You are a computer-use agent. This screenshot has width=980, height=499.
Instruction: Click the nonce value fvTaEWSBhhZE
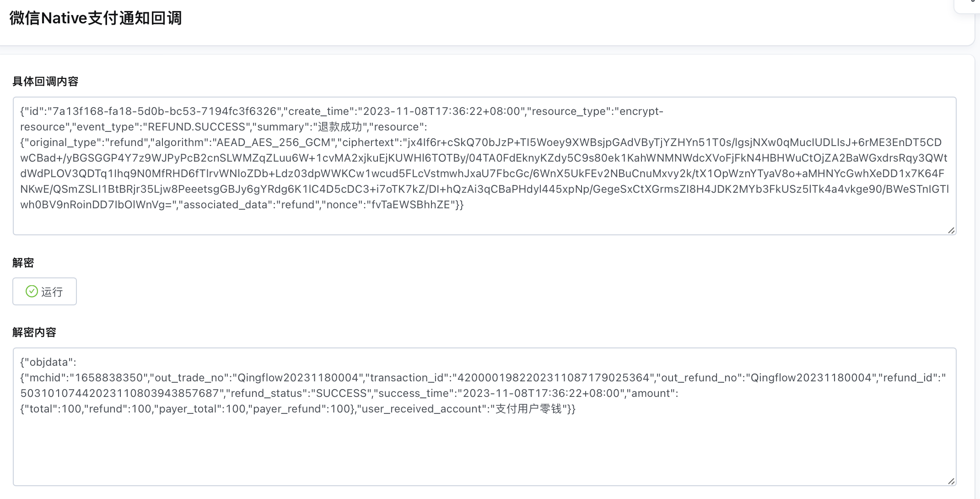coord(410,205)
